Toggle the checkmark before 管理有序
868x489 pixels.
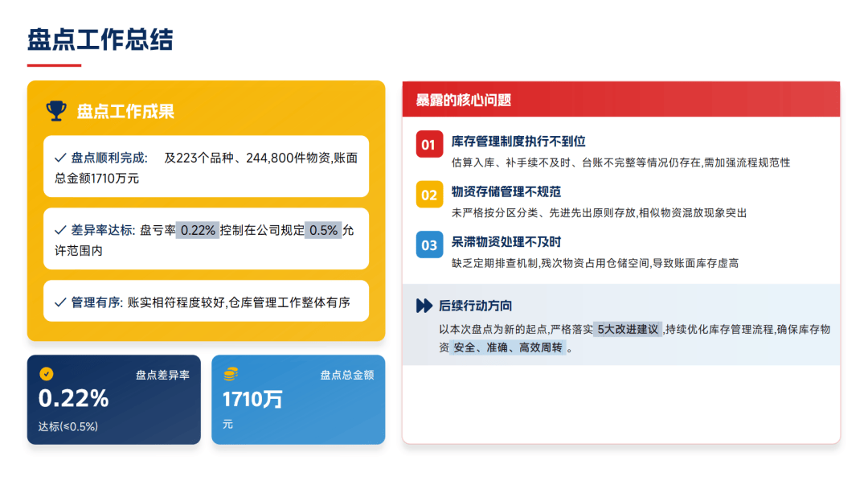60,302
